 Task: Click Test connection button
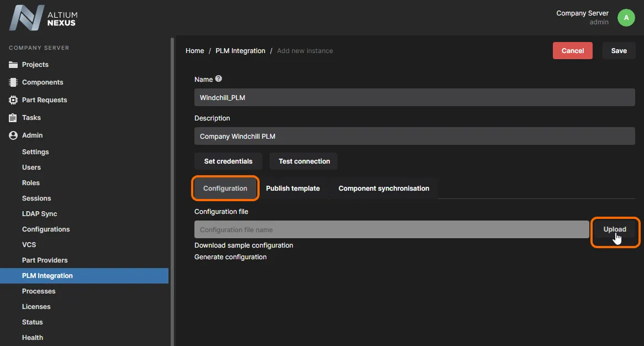304,161
